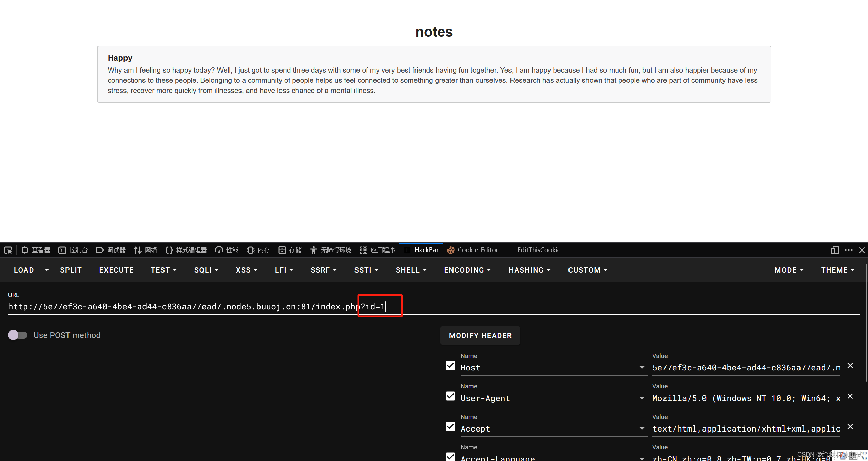
Task: Open the Network panel icon
Action: tap(137, 250)
